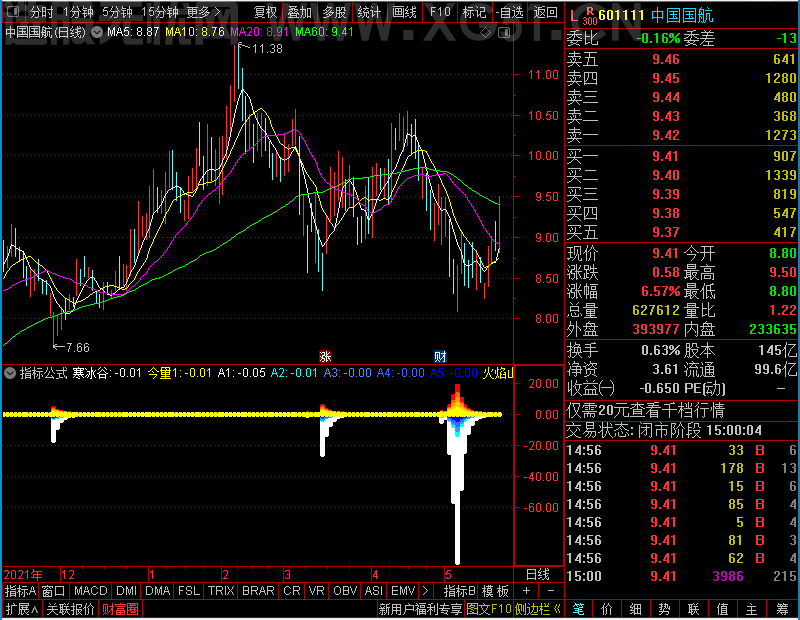Click the 返回 back button
The width and height of the screenshot is (800, 620).
coord(545,12)
